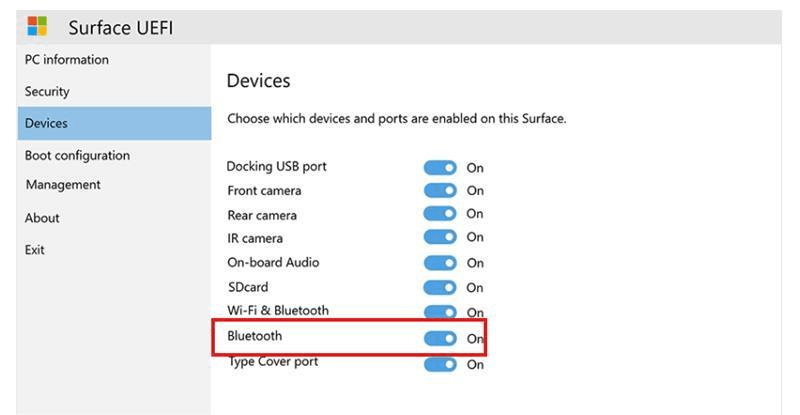
Task: Select the Devices sidebar item
Action: pos(46,124)
